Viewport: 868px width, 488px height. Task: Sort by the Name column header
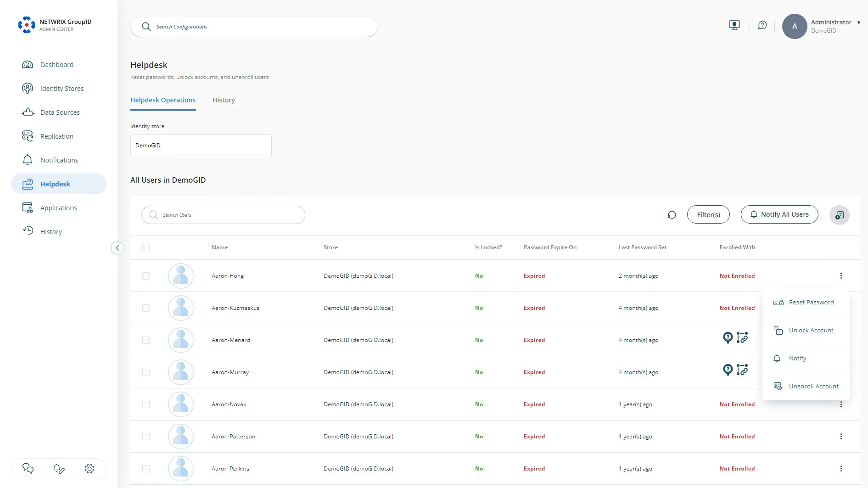point(220,247)
